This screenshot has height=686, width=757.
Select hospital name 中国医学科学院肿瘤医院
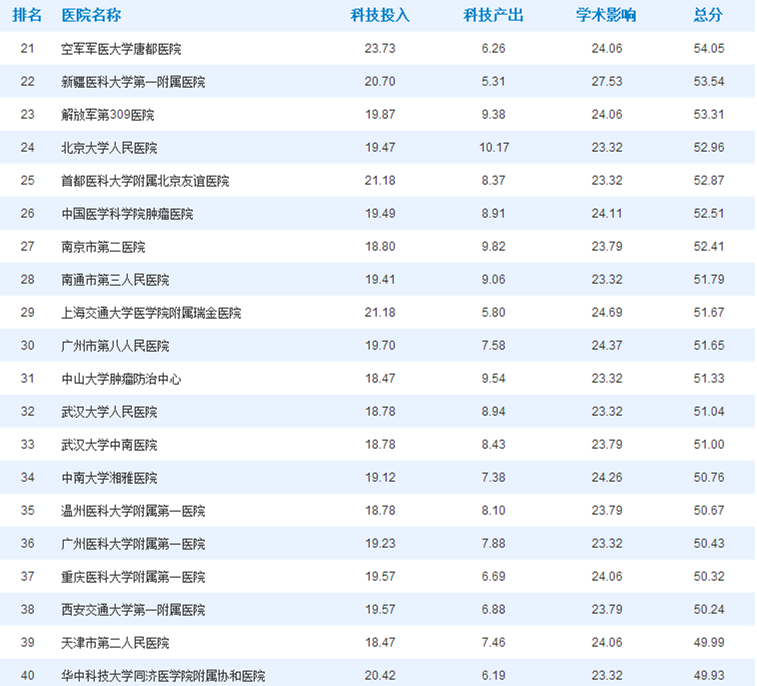tap(127, 214)
